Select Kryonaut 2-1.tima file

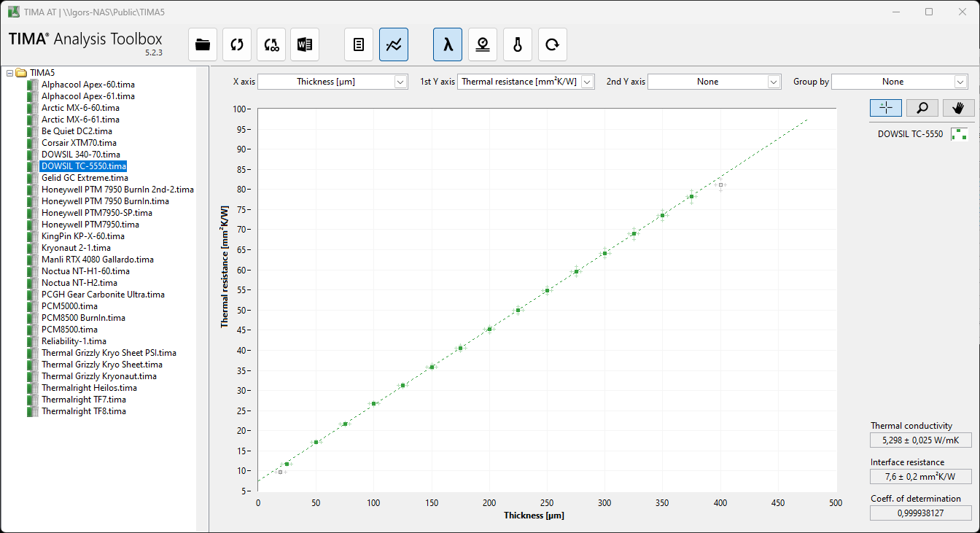click(76, 248)
